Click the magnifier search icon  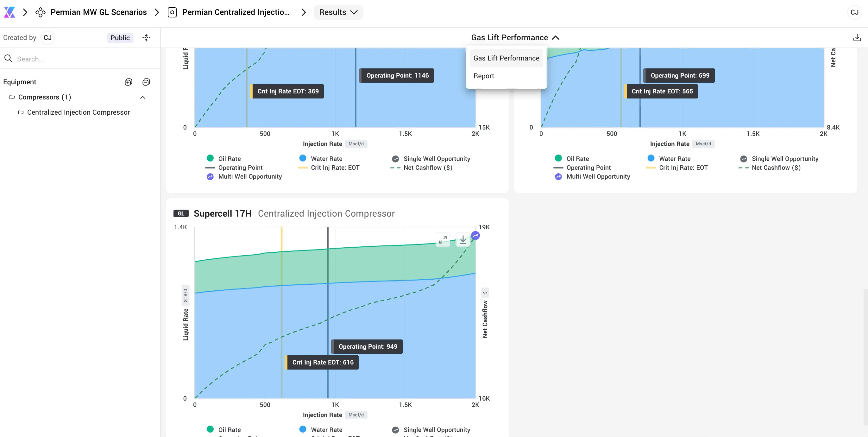(8, 59)
